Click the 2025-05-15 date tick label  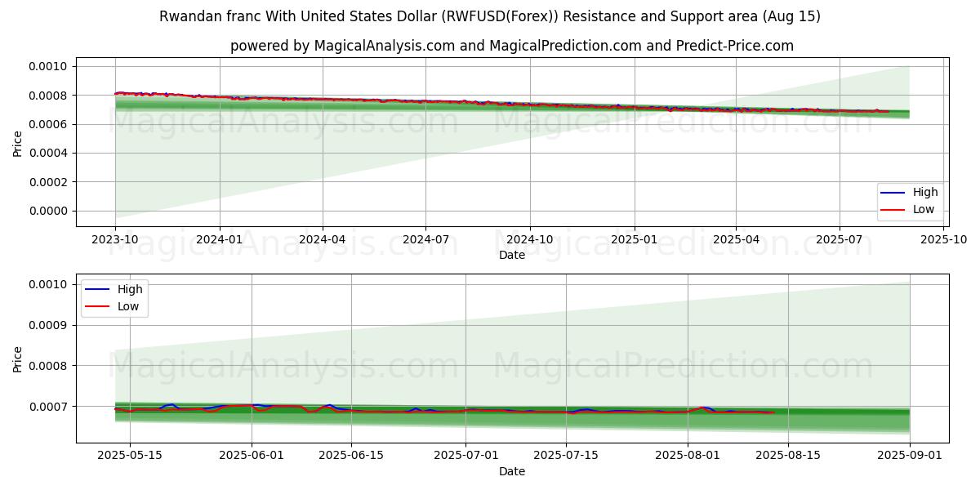[x=129, y=456]
